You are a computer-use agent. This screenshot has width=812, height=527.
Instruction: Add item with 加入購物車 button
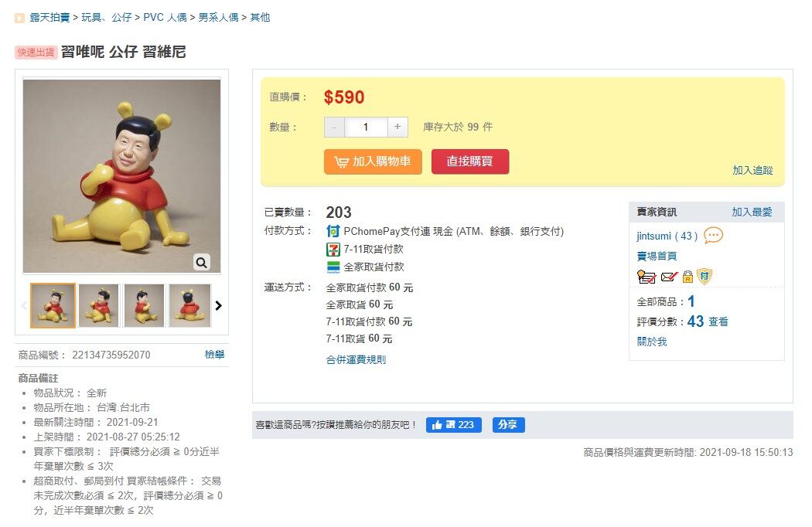coord(373,161)
